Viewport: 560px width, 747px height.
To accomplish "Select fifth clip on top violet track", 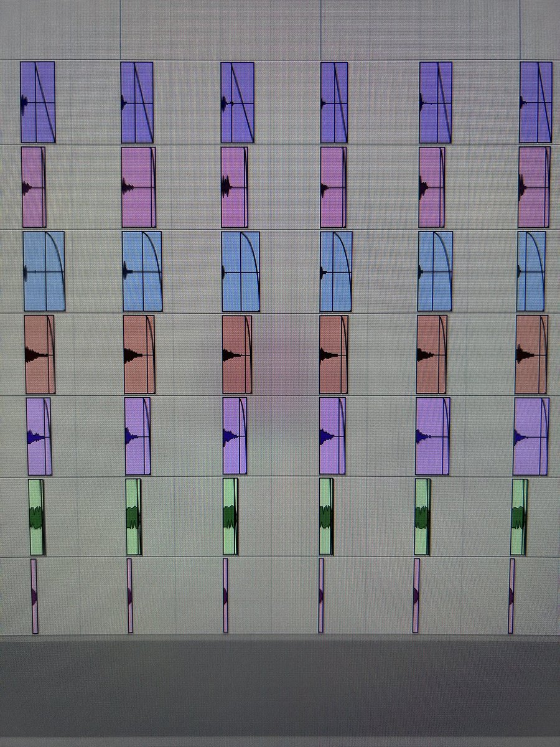I will click(x=436, y=103).
